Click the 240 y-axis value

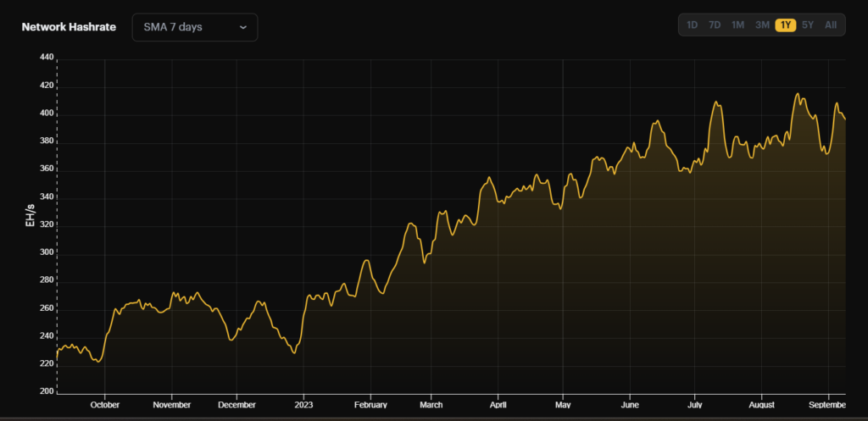pos(47,335)
